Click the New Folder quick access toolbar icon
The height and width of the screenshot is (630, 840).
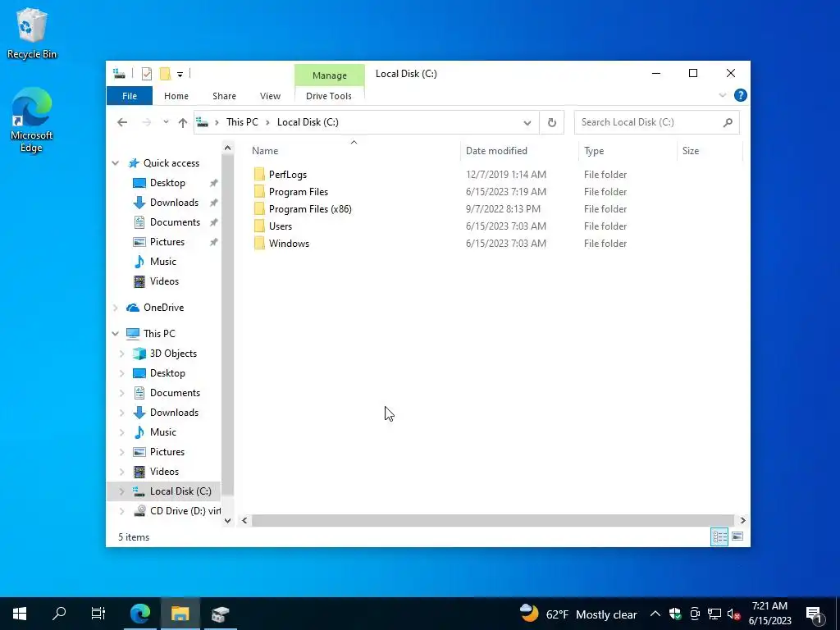(165, 74)
